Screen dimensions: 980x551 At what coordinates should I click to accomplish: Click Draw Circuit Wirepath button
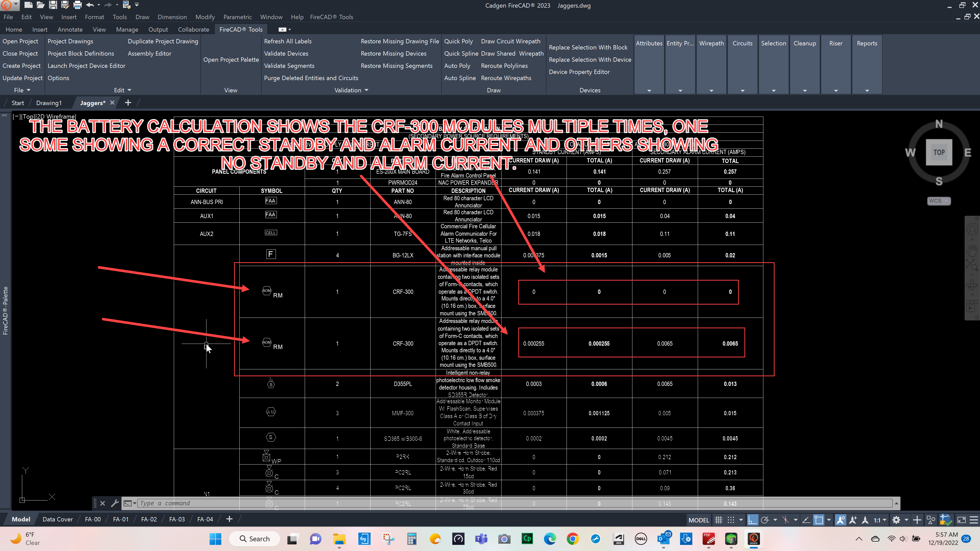coord(510,41)
